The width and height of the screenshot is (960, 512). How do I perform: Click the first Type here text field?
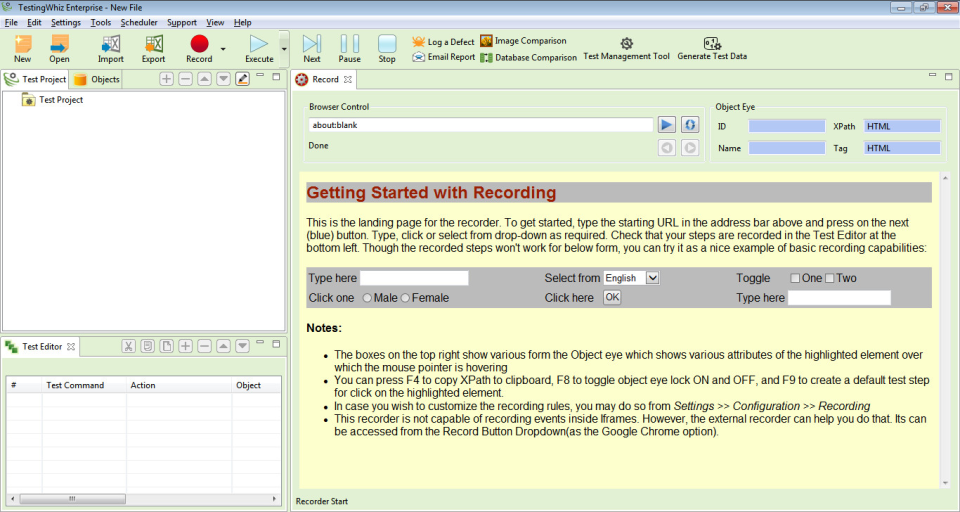point(414,278)
